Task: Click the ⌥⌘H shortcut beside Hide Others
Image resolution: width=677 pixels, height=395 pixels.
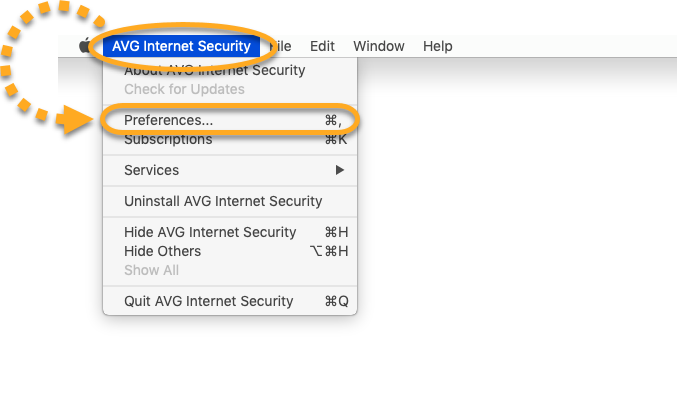Action: point(329,251)
